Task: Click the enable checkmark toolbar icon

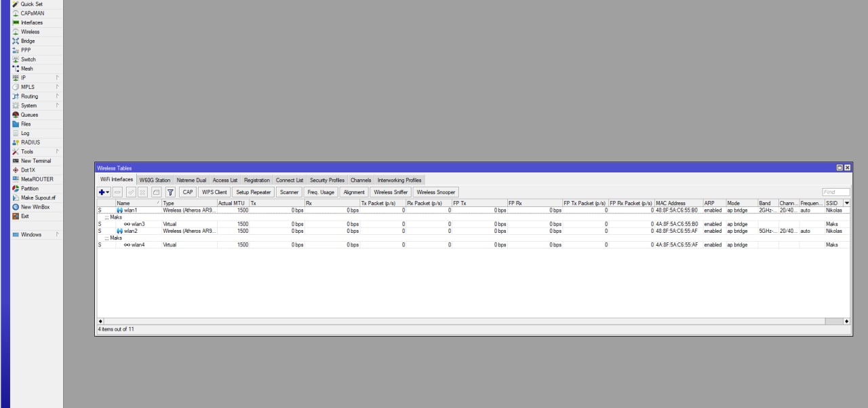Action: (x=131, y=192)
